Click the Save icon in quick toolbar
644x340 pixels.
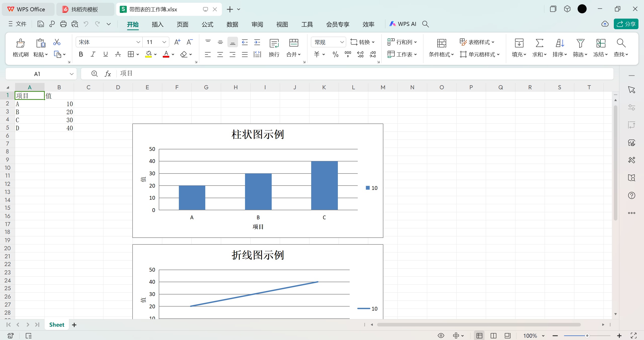point(41,24)
